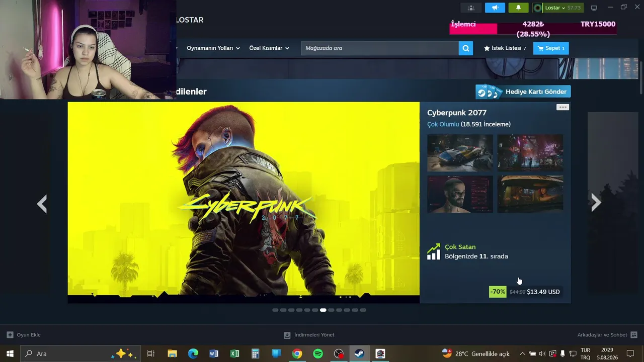The height and width of the screenshot is (362, 644).
Task: Open the Cyberpunk 2077 title link
Action: [x=457, y=113]
